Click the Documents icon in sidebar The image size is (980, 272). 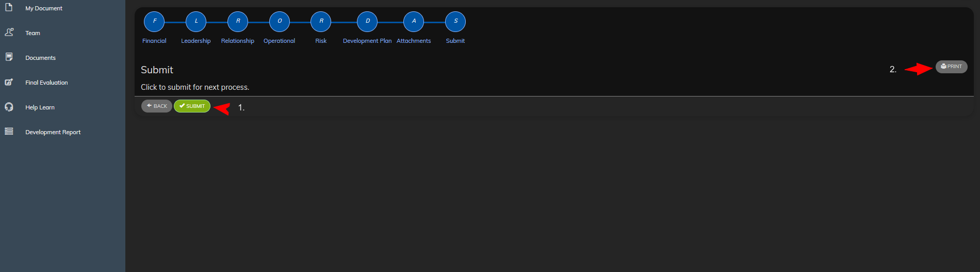(x=9, y=57)
